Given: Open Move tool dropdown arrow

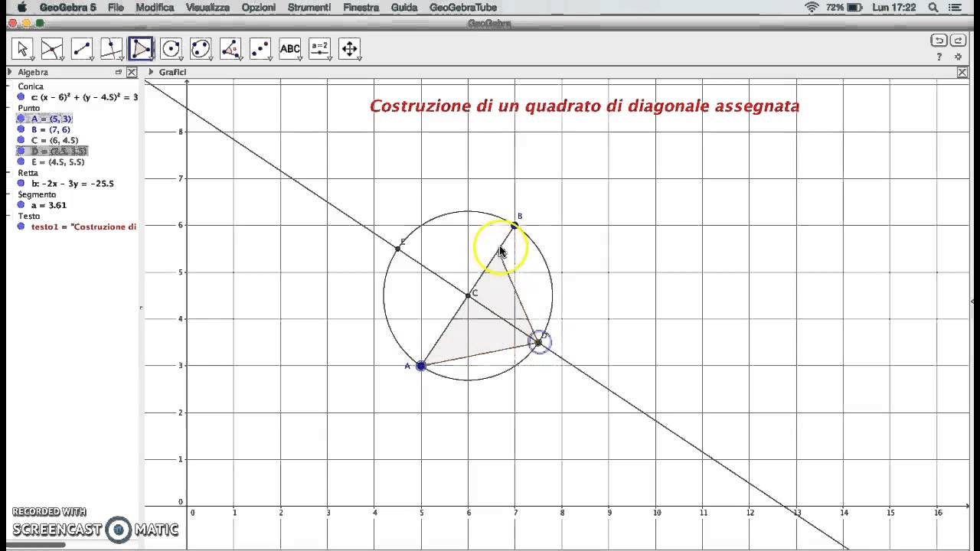Looking at the screenshot, I should coord(31,58).
